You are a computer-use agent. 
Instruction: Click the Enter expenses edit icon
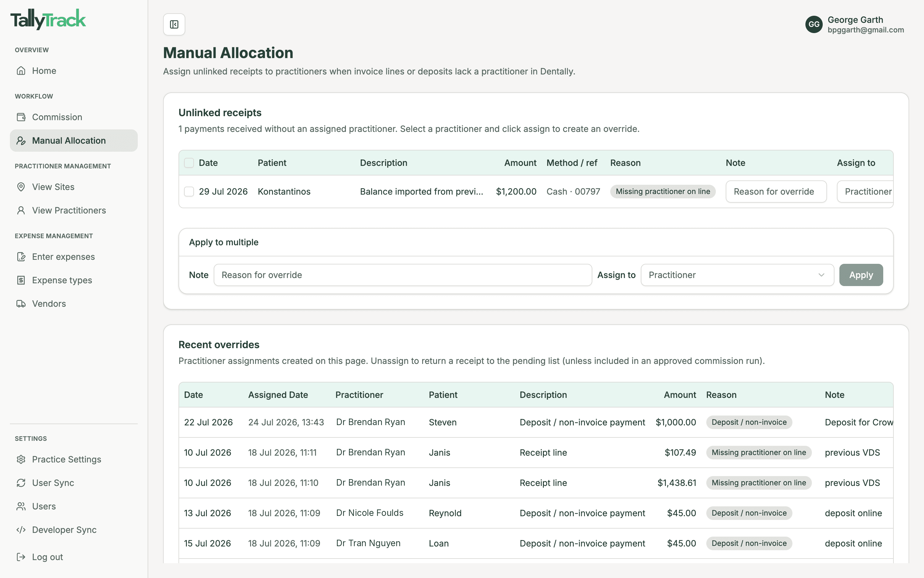[21, 257]
